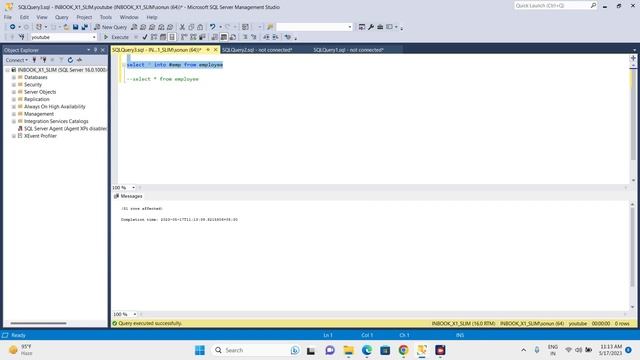
Task: Toggle Include Client Statistics
Action: click(202, 37)
